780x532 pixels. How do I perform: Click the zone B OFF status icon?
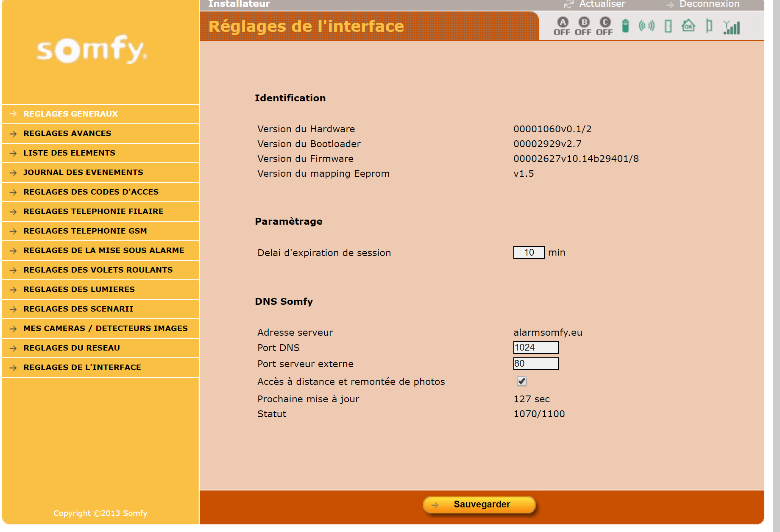[x=583, y=26]
